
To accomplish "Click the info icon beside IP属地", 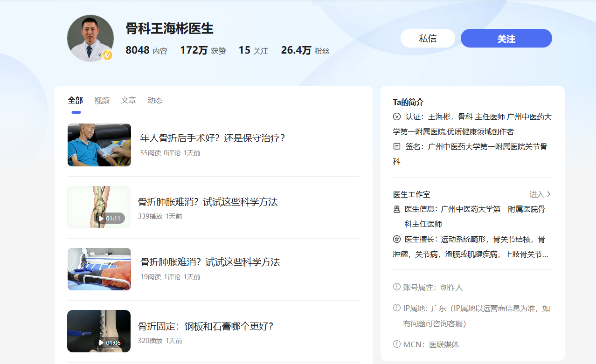I will click(397, 308).
